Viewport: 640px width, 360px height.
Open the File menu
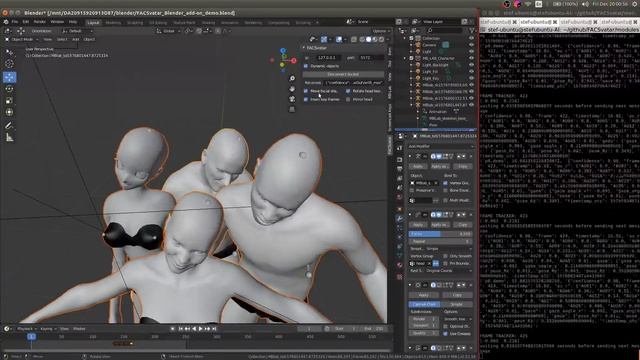(x=15, y=22)
